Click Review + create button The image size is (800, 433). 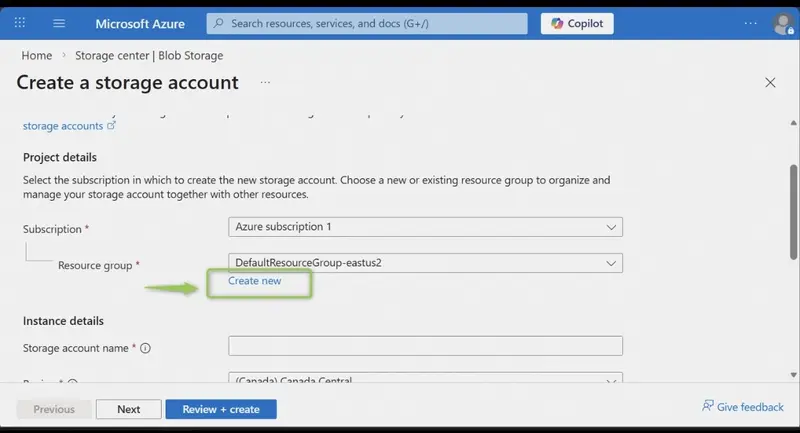pyautogui.click(x=221, y=409)
